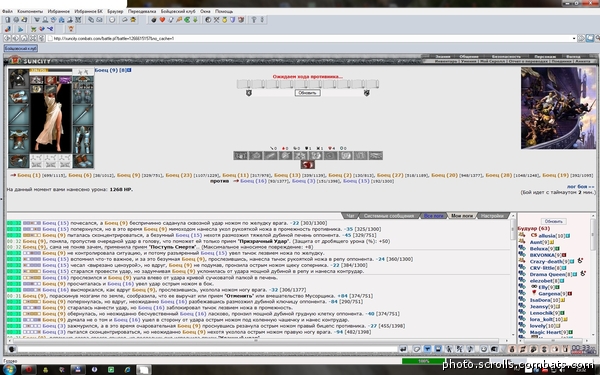600x375 pixels.
Task: Click the Обновить button above the player list
Action: tap(553, 221)
